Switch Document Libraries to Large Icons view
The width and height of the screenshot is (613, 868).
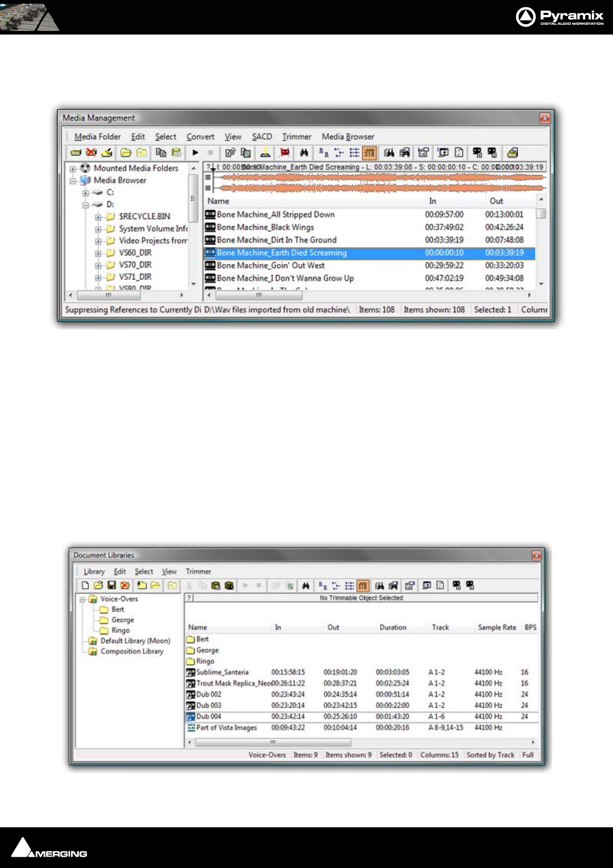pyautogui.click(x=322, y=586)
